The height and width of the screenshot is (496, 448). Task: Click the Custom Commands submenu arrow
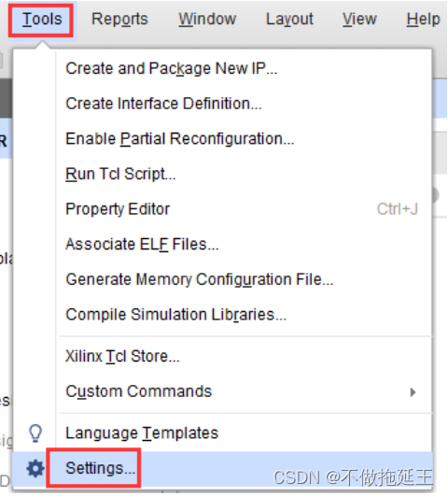(413, 392)
